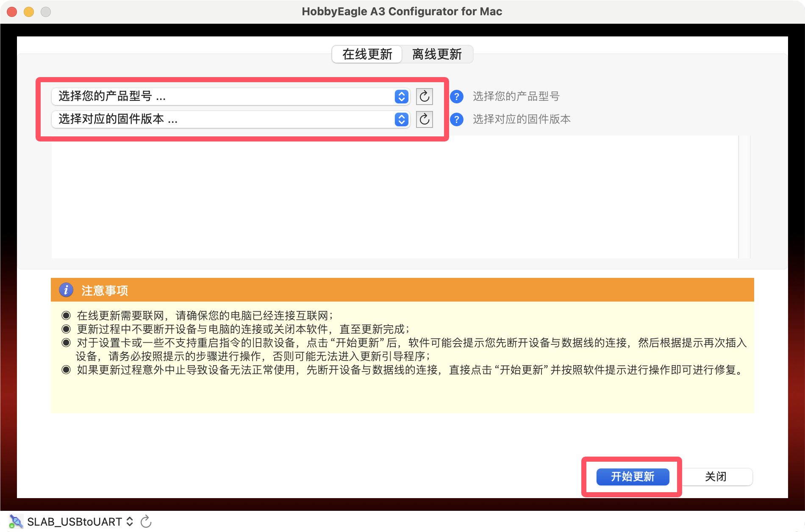The image size is (805, 532).
Task: Click the refresh icon beside firmware version dropdown
Action: [424, 119]
